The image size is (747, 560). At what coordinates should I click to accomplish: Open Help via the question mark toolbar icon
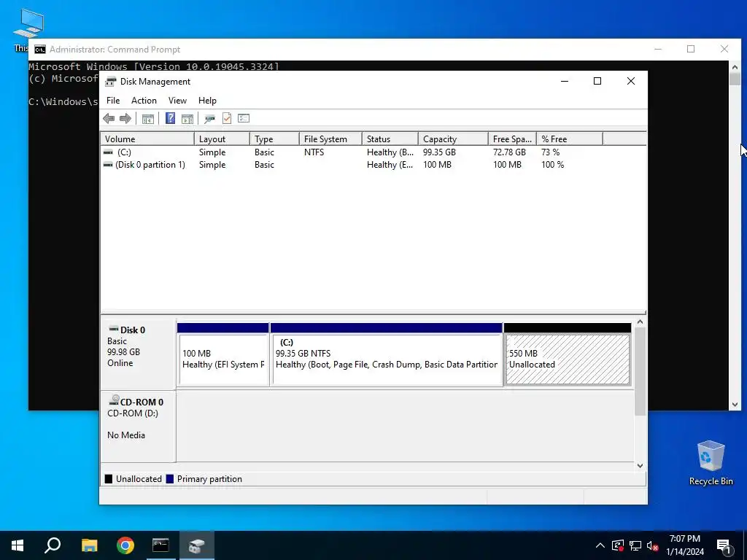click(x=170, y=119)
